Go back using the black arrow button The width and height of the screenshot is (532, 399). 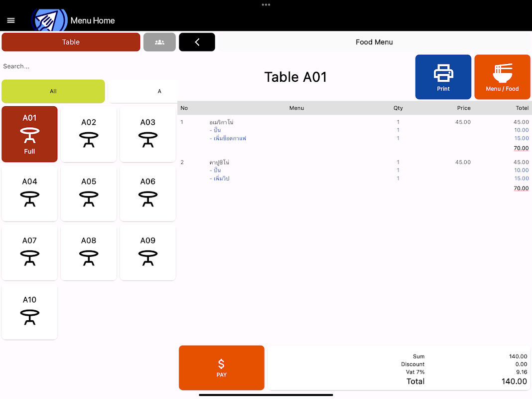197,42
